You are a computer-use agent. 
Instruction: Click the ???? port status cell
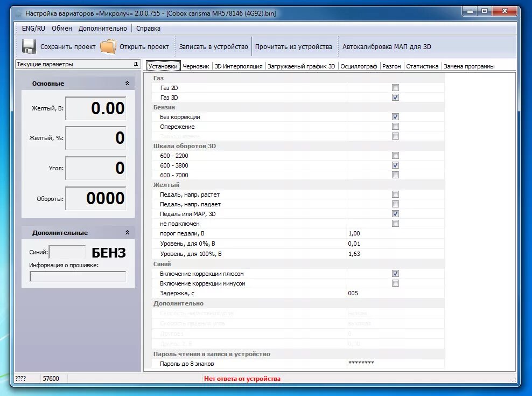(20, 378)
